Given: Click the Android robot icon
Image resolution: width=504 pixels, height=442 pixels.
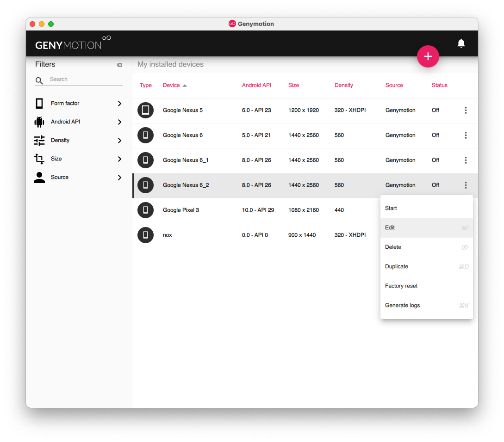Looking at the screenshot, I should pos(39,122).
